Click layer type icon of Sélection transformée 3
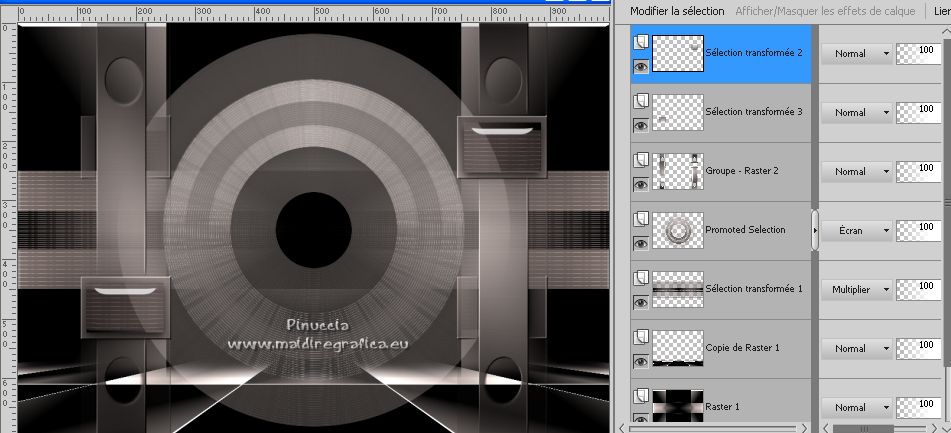The width and height of the screenshot is (951, 433). [x=641, y=101]
